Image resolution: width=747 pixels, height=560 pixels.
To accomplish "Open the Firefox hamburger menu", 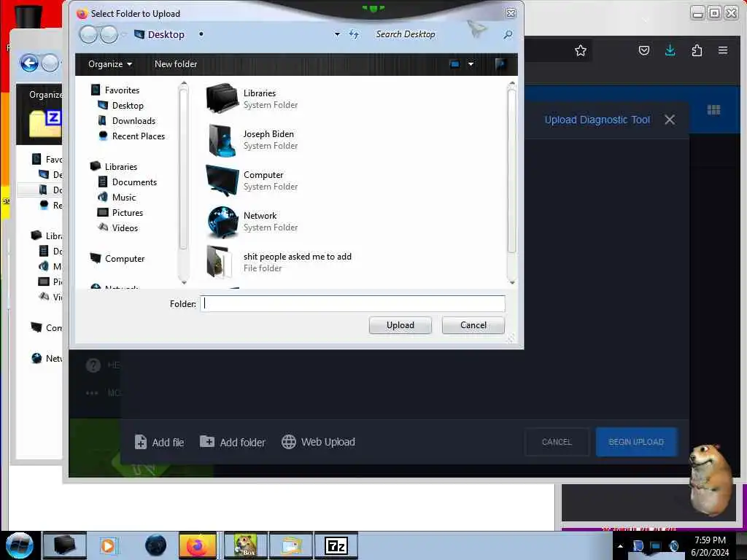I will pos(723,50).
